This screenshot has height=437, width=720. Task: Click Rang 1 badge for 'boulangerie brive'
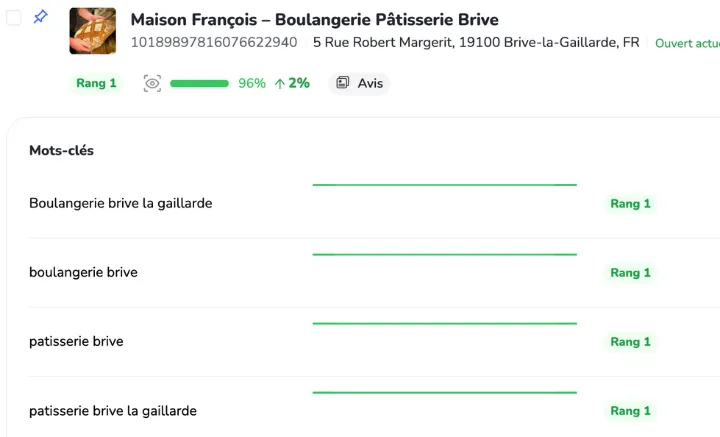point(630,272)
